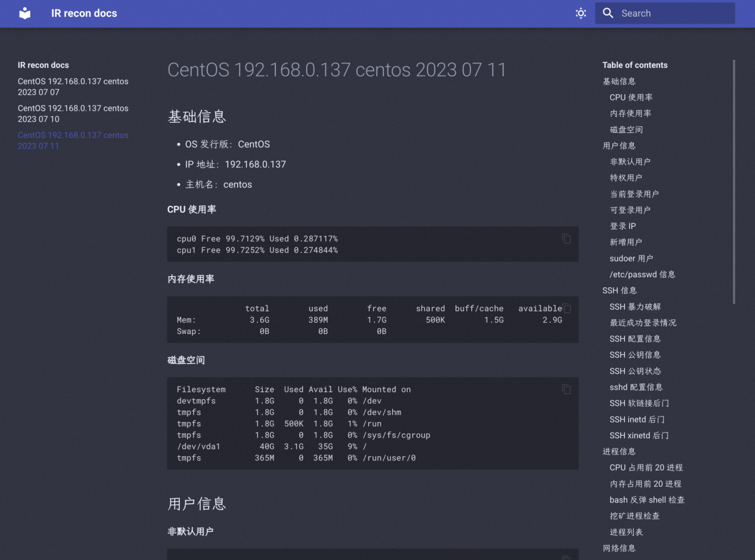Open sudoer 用户 contents entry
The width and height of the screenshot is (755, 560).
tap(632, 258)
